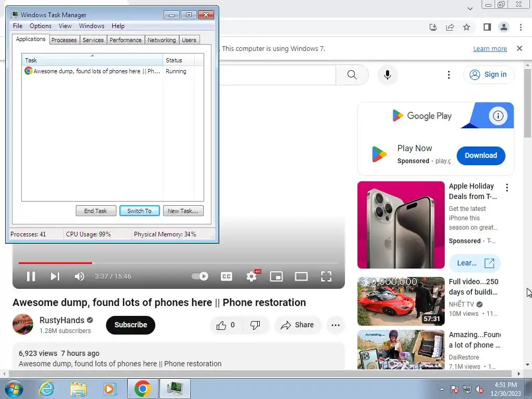
Task: Enable miniplayer mode icon
Action: [276, 276]
